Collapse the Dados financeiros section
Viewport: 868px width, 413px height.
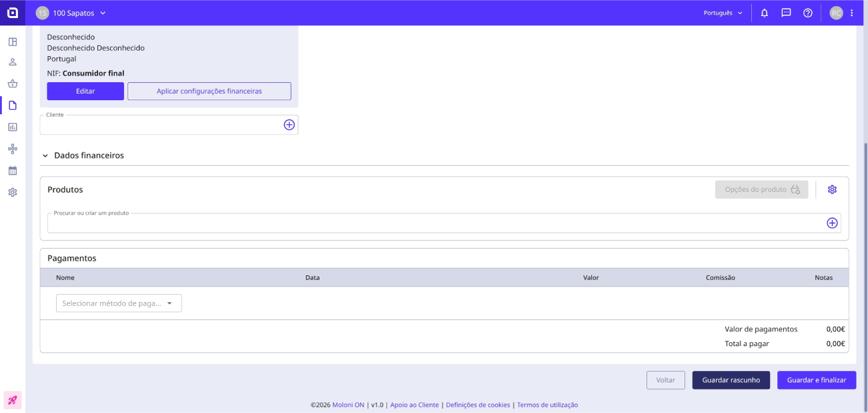(x=83, y=155)
